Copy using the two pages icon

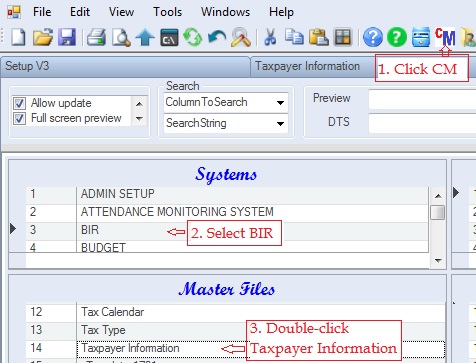294,37
